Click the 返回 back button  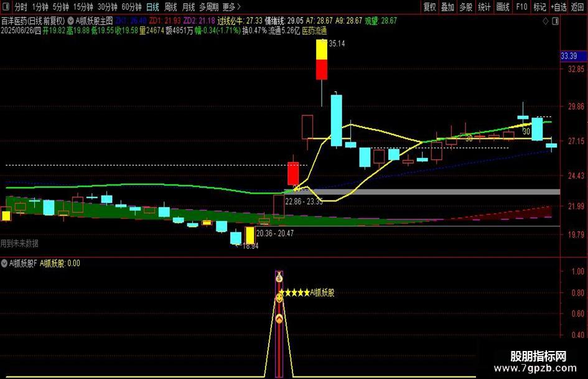pos(577,7)
